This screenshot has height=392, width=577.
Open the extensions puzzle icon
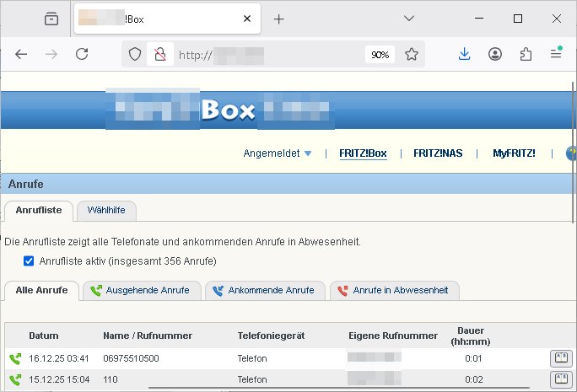click(x=526, y=54)
